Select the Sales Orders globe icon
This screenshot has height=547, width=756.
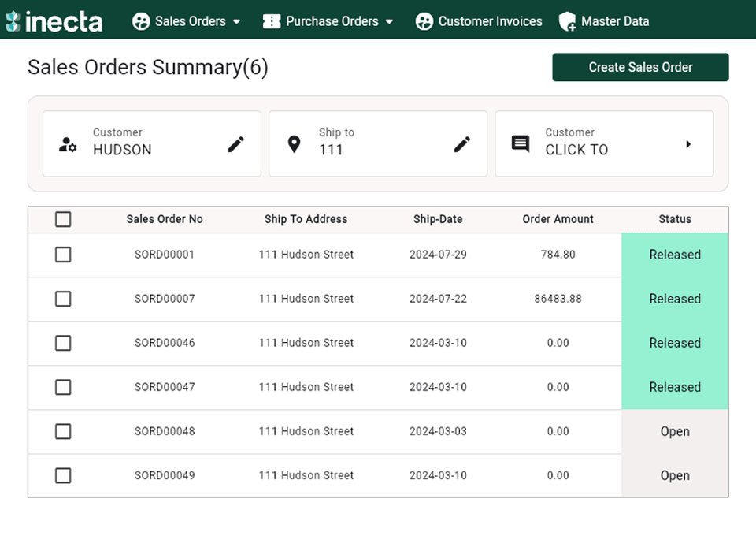(x=142, y=21)
